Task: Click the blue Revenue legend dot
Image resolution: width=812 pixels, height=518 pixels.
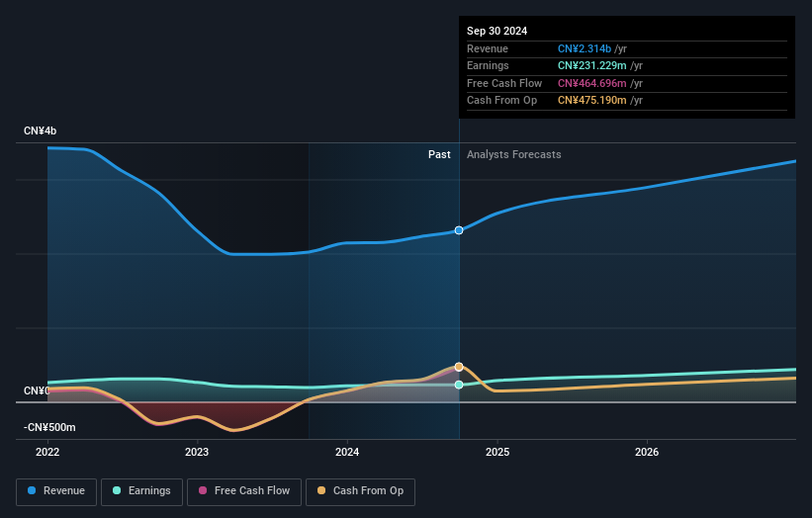Action: [x=32, y=490]
